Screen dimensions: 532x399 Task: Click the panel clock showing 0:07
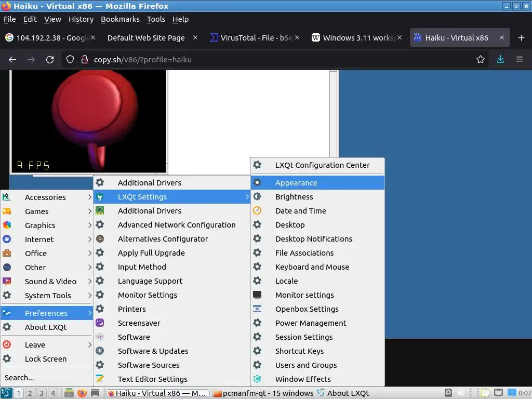pos(525,393)
